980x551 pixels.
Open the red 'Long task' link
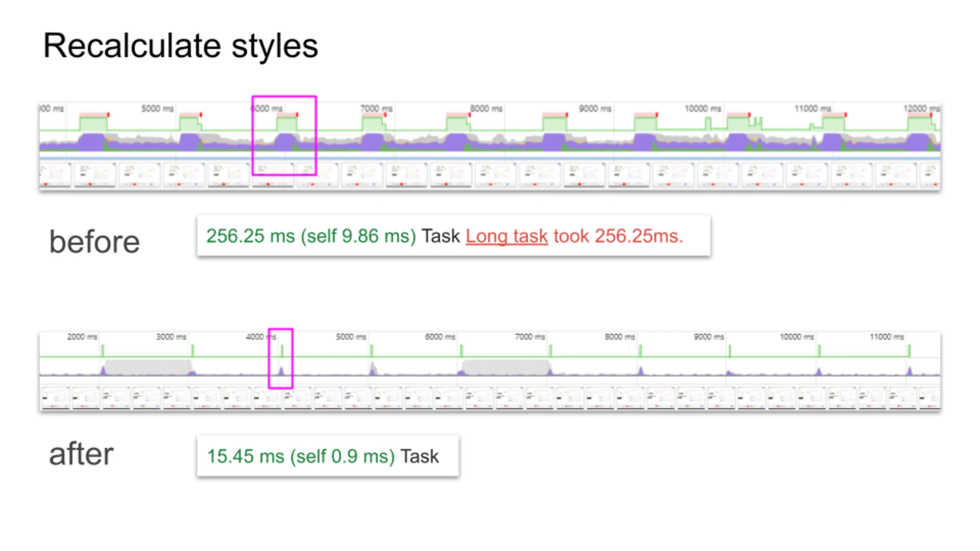point(506,236)
